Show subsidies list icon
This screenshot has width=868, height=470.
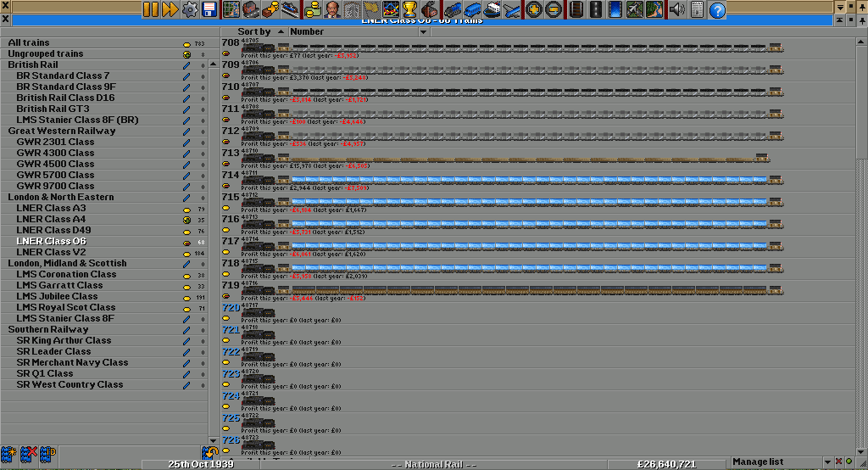[270, 9]
